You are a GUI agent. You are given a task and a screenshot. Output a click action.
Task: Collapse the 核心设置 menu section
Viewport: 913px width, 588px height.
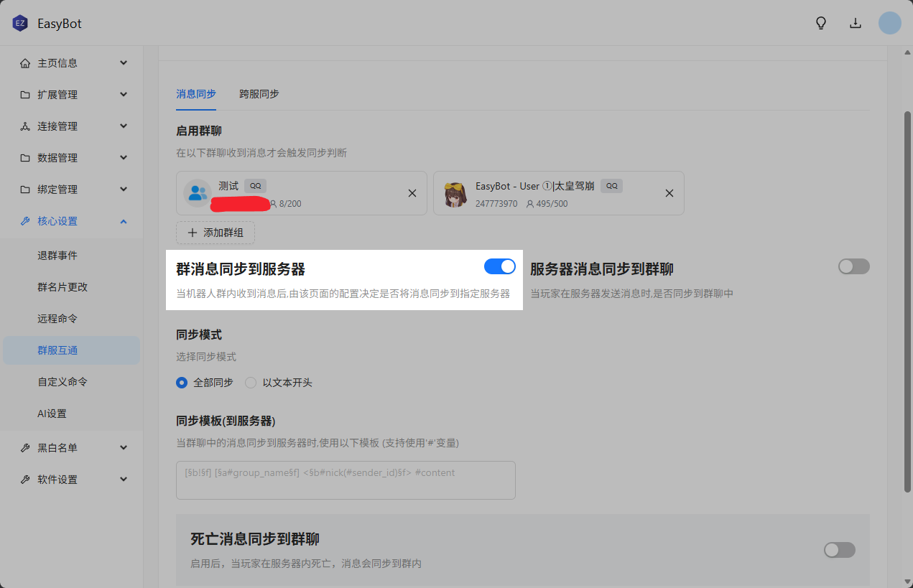[72, 221]
